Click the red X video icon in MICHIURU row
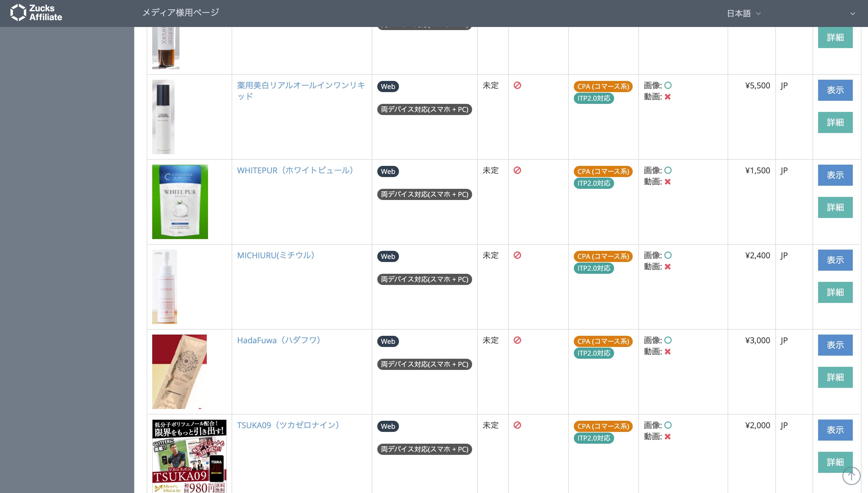This screenshot has width=868, height=493. pos(668,267)
